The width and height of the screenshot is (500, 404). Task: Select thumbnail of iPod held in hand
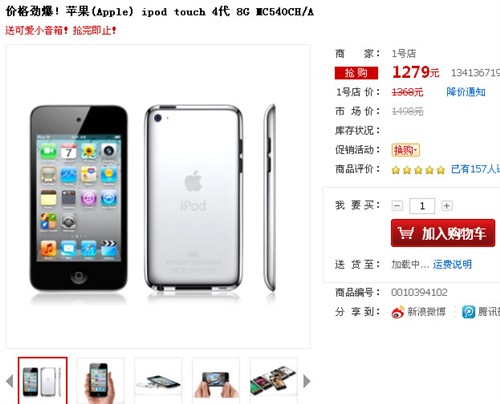(x=100, y=381)
